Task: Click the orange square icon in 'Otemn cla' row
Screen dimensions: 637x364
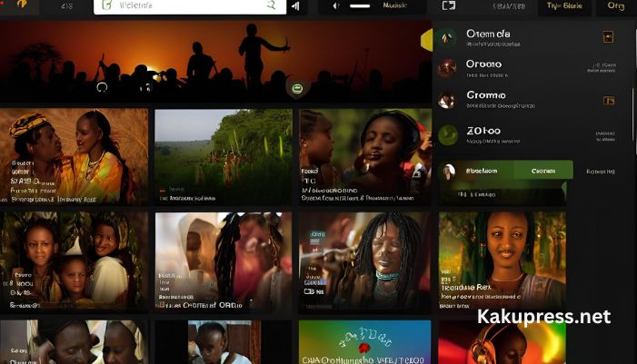Action: click(x=608, y=37)
